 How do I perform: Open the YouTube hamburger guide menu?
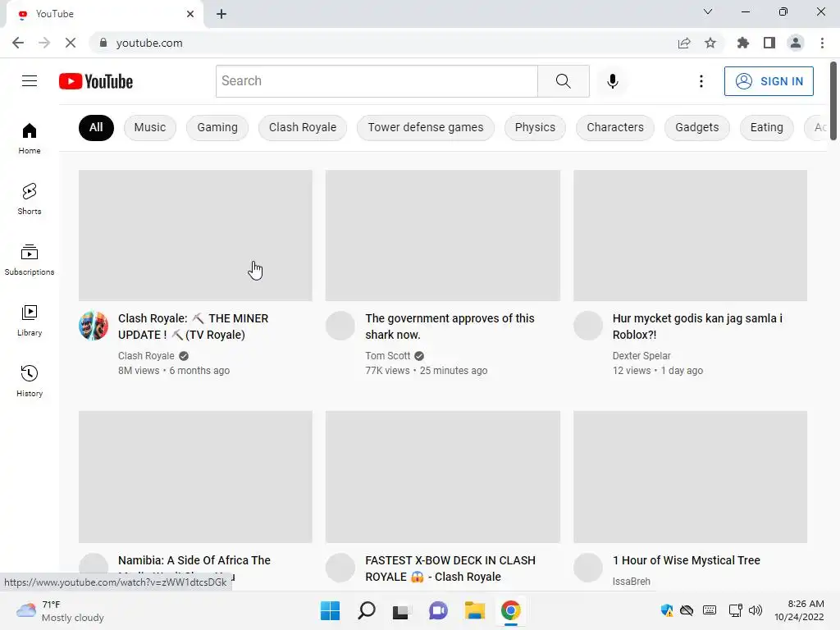[x=30, y=81]
